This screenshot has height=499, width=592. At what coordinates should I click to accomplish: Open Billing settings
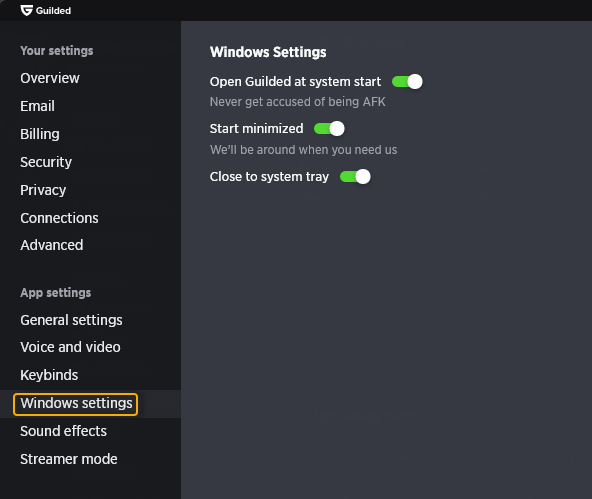coord(40,134)
